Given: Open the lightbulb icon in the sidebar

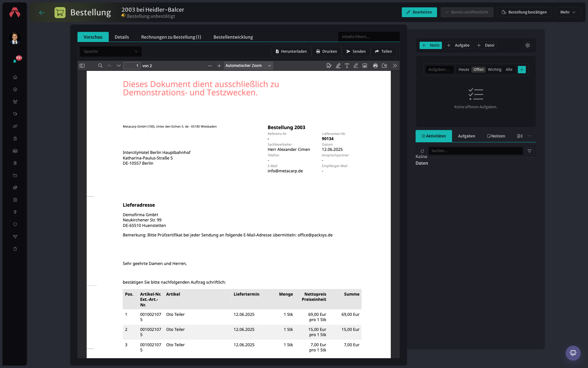Looking at the screenshot, I should pyautogui.click(x=15, y=212).
